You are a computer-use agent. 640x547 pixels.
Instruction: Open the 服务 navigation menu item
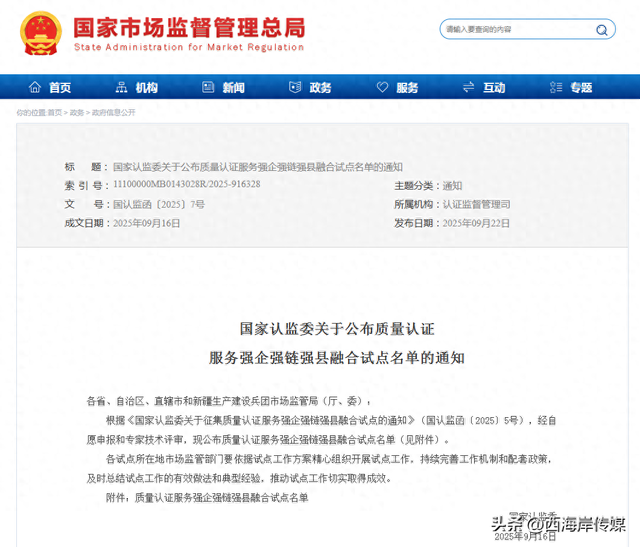tap(407, 87)
